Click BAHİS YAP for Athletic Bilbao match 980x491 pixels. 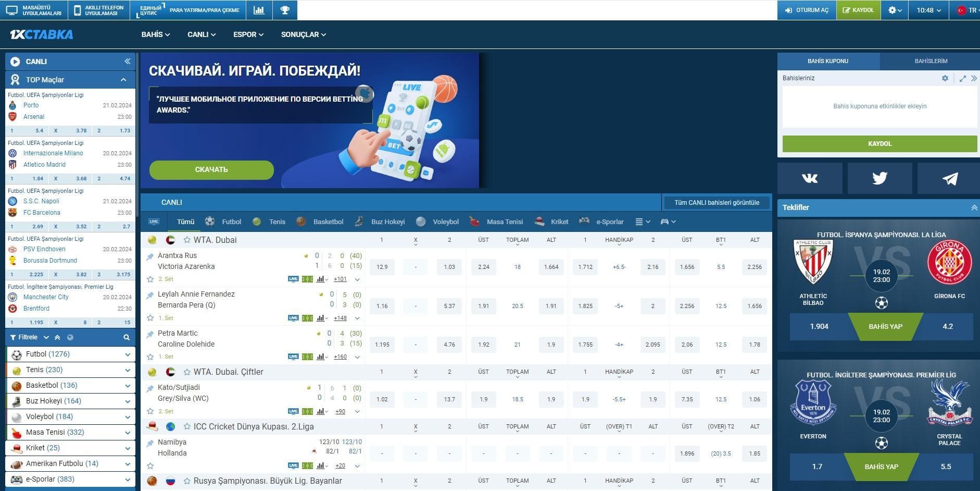coord(885,327)
